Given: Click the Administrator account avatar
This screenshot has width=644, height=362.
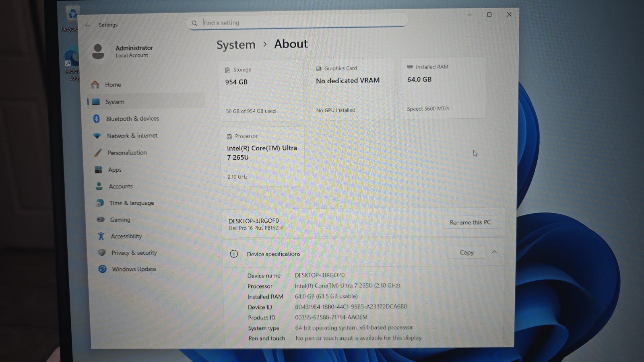Looking at the screenshot, I should 98,51.
